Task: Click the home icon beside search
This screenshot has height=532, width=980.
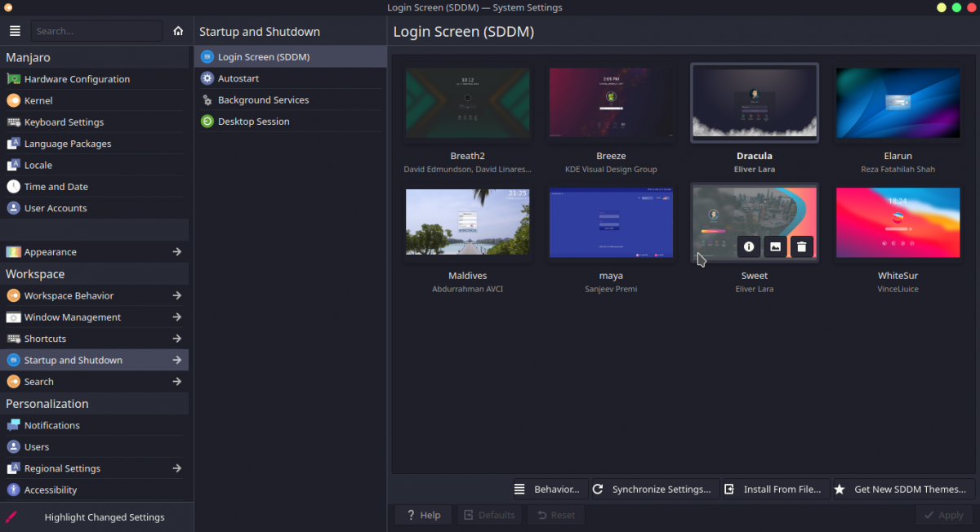Action: [178, 30]
